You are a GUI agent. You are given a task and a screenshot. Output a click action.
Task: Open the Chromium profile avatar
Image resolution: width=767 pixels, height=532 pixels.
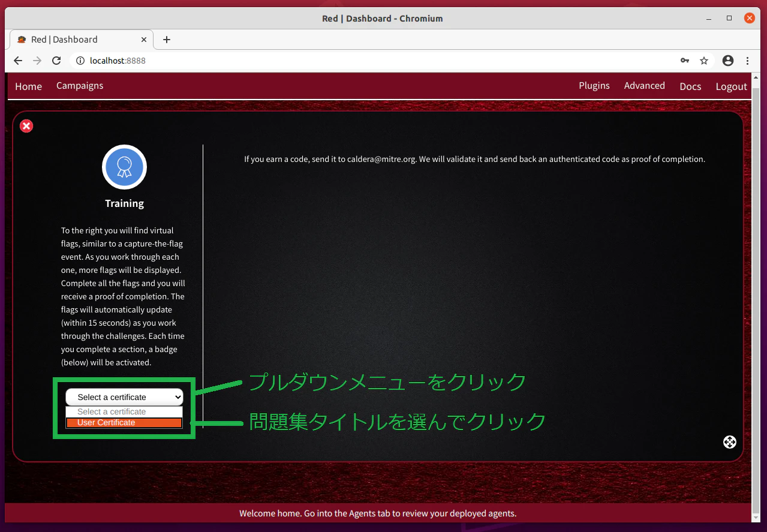pyautogui.click(x=728, y=61)
